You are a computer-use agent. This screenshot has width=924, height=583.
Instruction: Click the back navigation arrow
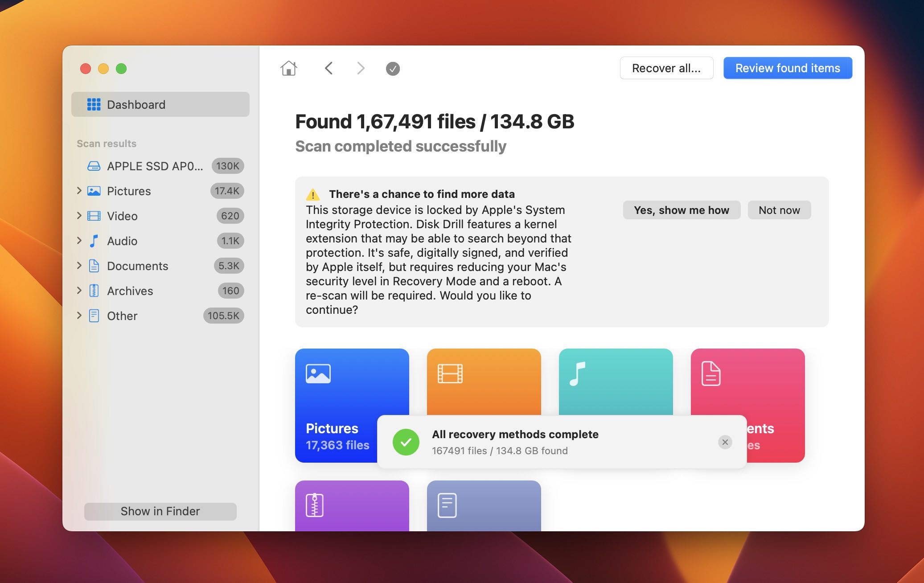(x=329, y=67)
